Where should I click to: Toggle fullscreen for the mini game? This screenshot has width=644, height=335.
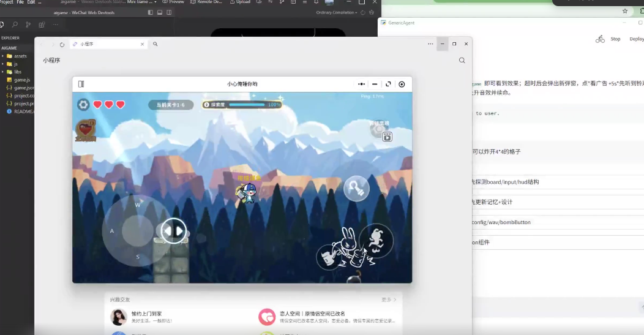tap(388, 84)
